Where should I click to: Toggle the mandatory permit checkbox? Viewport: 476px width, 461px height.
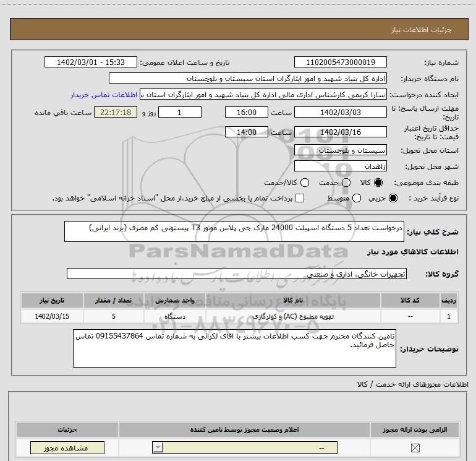coord(415,447)
